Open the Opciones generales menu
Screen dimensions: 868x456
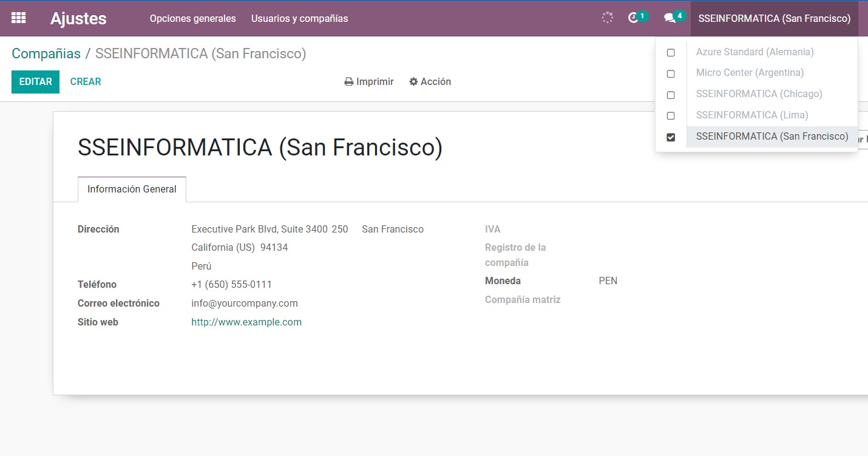click(192, 18)
